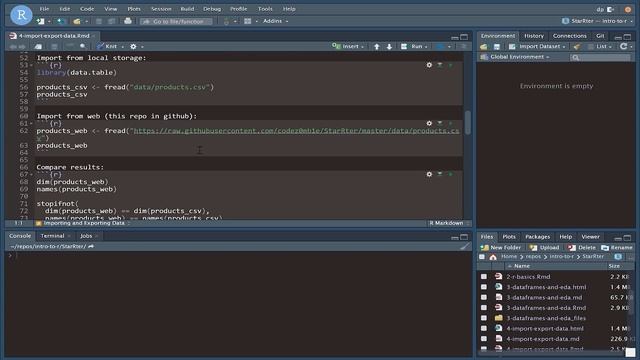Load workspace folder icon in Environment pane

[484, 47]
